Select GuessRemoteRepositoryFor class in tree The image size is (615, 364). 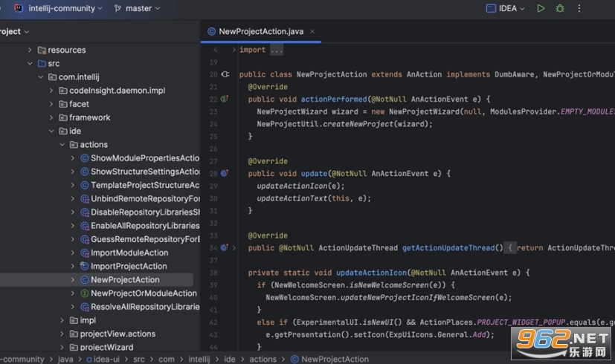[x=145, y=239]
